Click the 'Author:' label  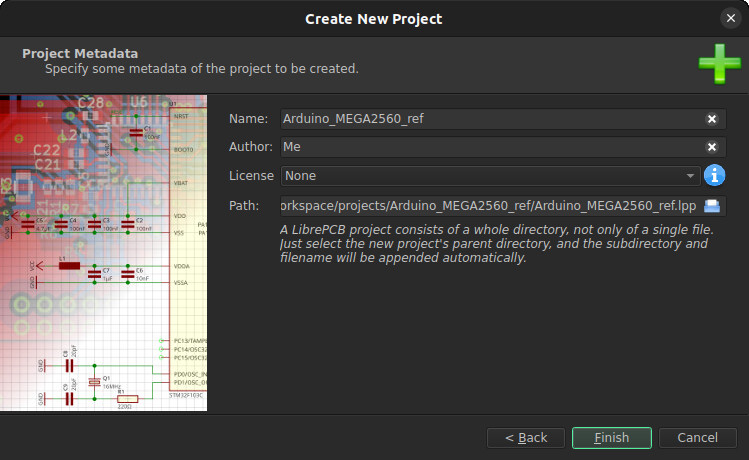pos(251,147)
